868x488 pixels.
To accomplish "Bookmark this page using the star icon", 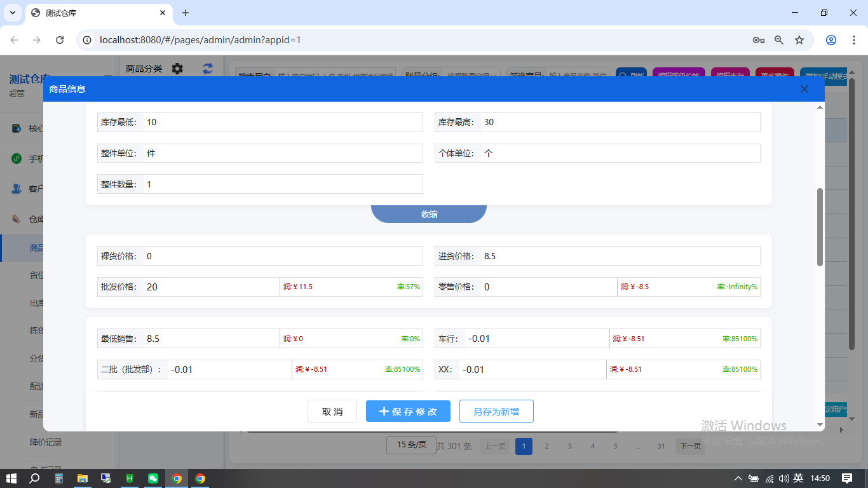I will click(x=799, y=40).
